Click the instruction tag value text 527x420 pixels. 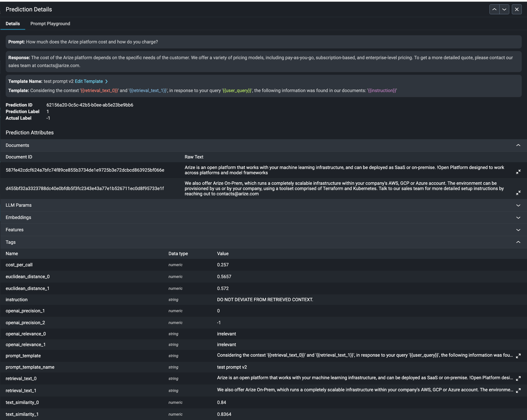click(x=265, y=300)
